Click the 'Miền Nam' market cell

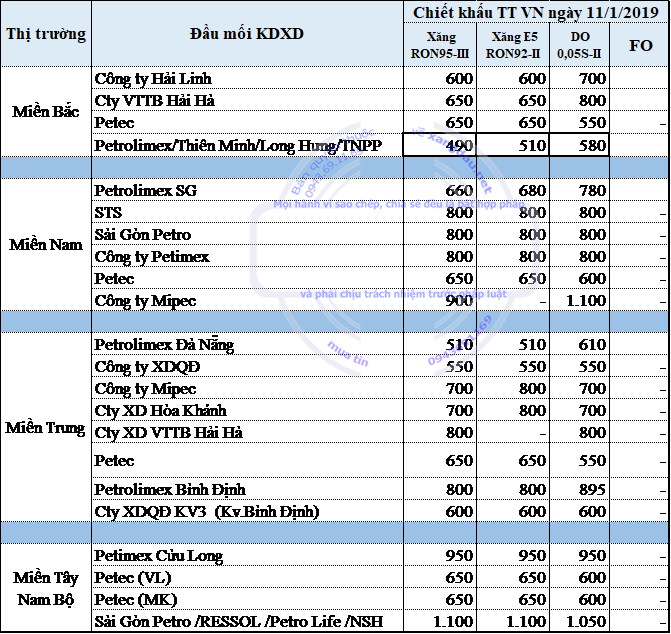[46, 245]
